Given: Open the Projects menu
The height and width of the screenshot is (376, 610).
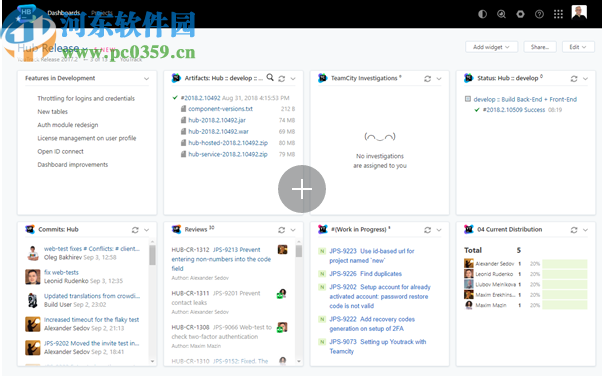Looking at the screenshot, I should (x=102, y=13).
